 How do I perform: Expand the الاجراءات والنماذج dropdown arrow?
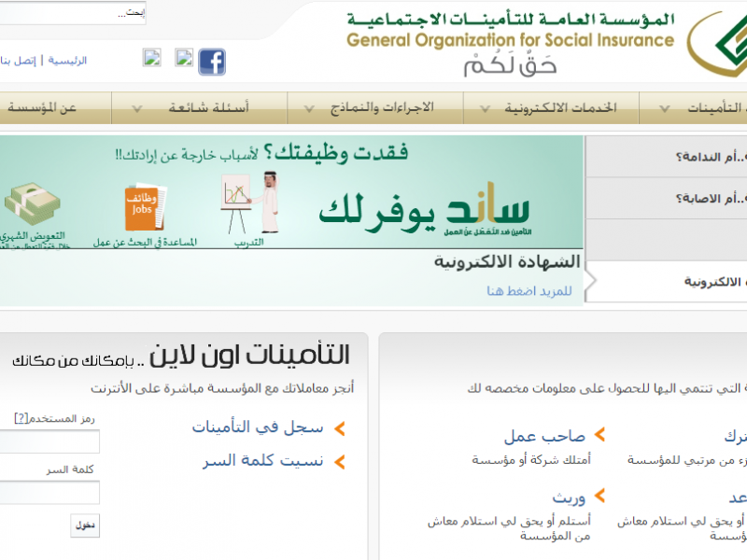(309, 109)
